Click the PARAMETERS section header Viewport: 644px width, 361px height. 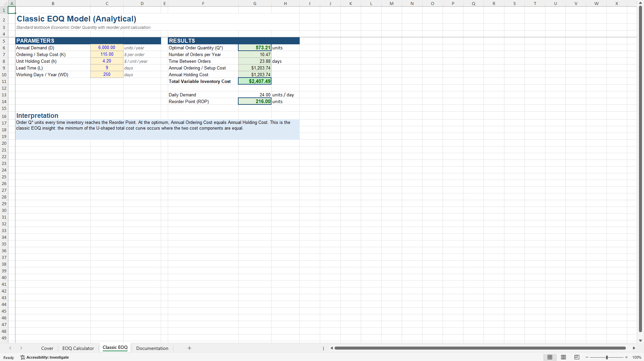point(88,41)
